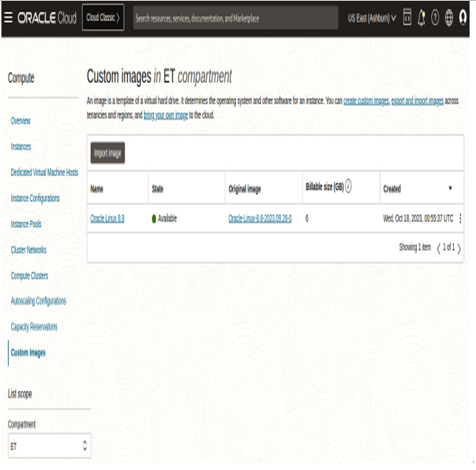Open Instance Configurations

35,199
